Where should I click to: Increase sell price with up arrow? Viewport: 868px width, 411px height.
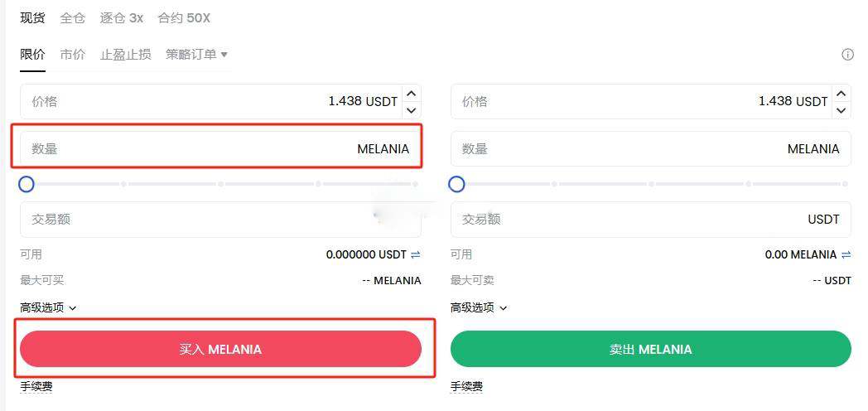click(841, 94)
